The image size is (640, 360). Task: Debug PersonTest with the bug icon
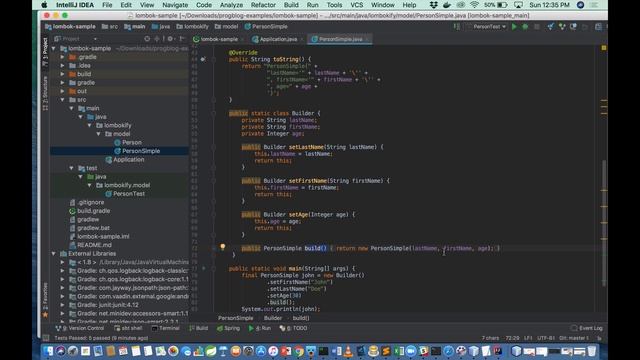point(525,27)
